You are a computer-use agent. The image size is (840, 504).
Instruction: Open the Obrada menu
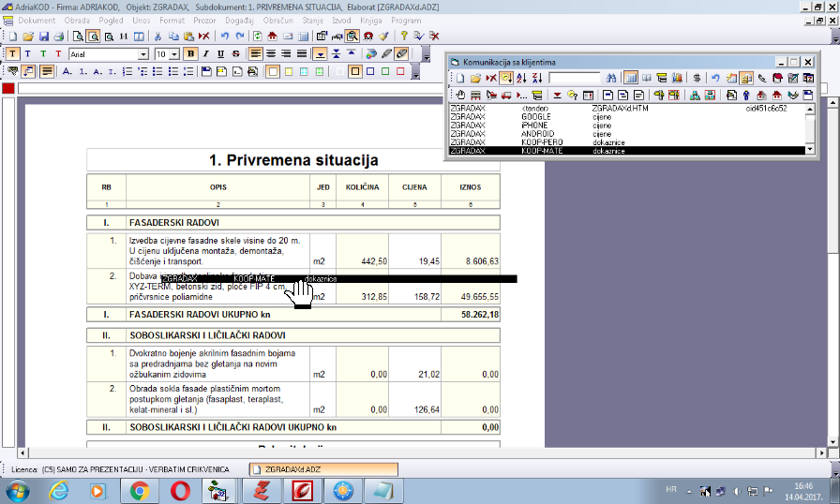[77, 21]
